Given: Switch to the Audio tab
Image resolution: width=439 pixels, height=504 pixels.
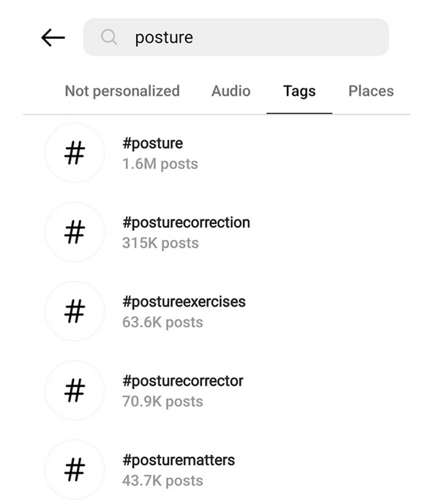Looking at the screenshot, I should 230,91.
